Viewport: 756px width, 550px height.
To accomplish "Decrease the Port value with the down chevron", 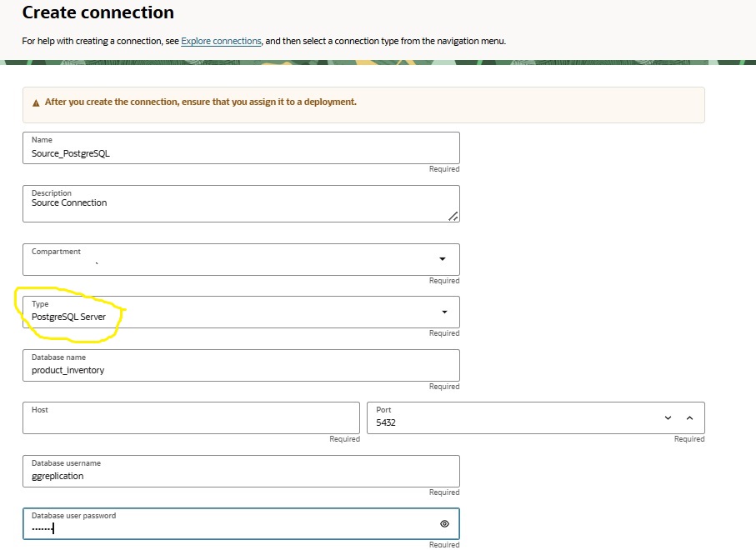I will pos(668,418).
